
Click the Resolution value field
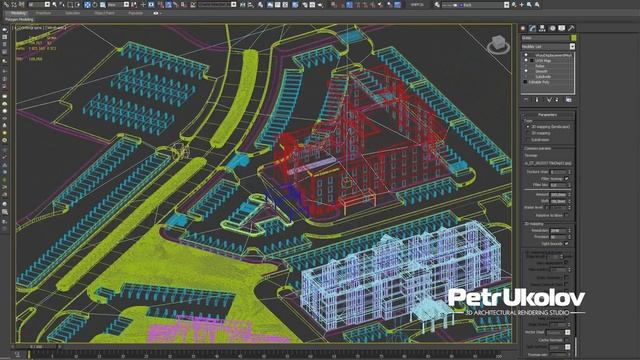coord(558,231)
